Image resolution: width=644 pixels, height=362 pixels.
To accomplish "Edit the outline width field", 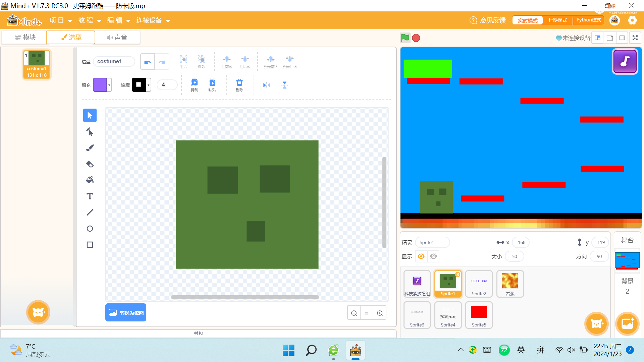I will (167, 85).
